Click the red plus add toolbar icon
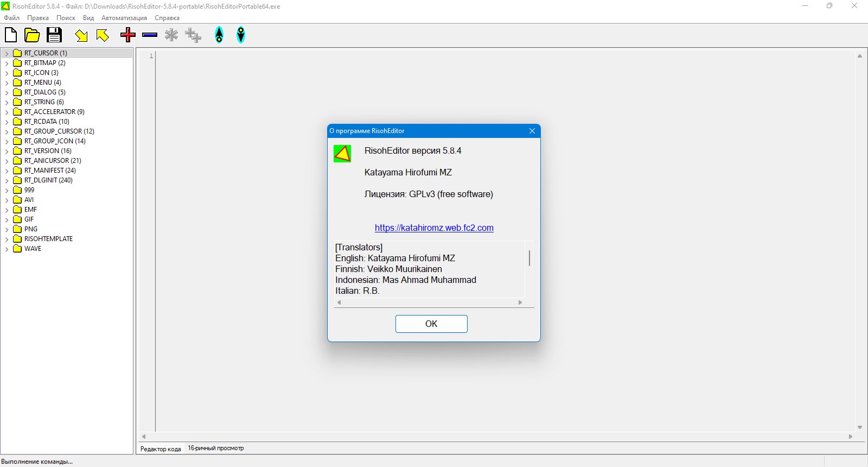The image size is (868, 467). [128, 35]
